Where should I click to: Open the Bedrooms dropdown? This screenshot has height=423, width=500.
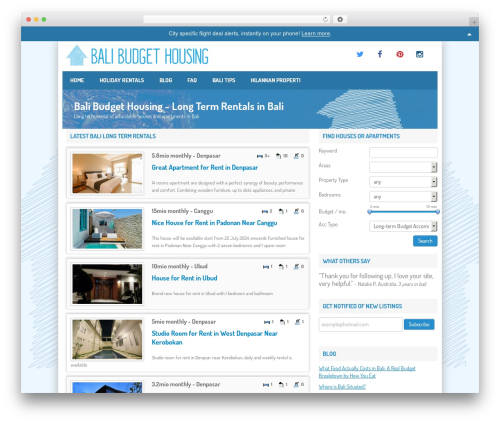pos(403,196)
